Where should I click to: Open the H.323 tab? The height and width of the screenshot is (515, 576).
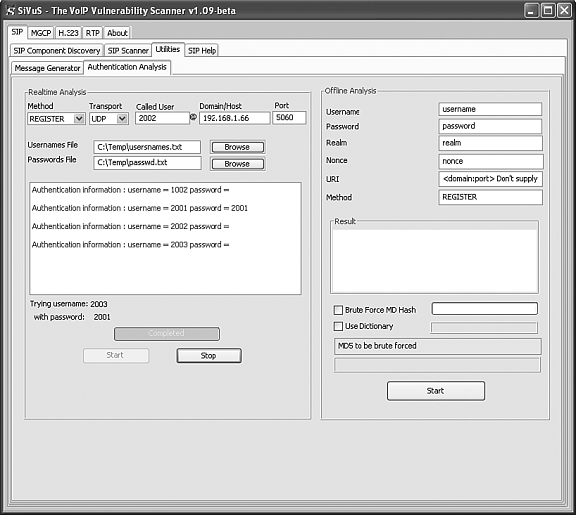coord(68,33)
